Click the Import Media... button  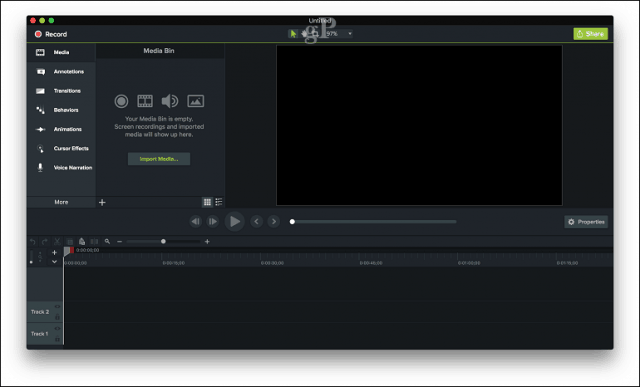tap(159, 159)
